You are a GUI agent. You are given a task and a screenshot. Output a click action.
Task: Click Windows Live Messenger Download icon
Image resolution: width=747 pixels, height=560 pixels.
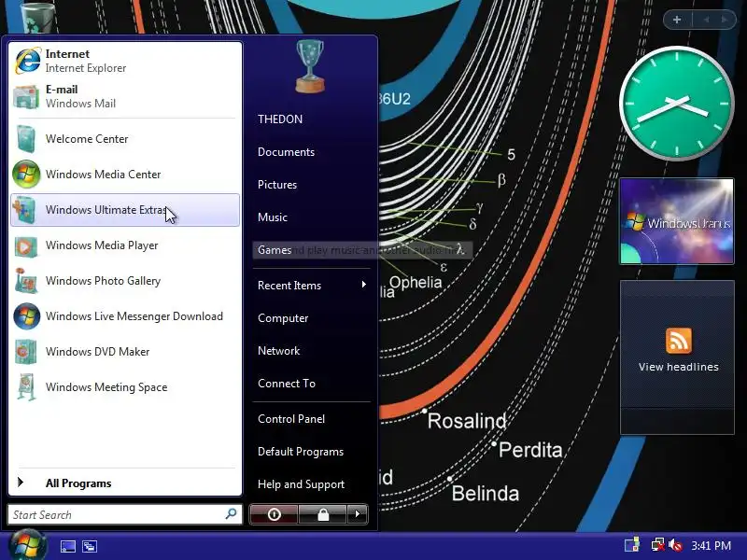point(27,316)
